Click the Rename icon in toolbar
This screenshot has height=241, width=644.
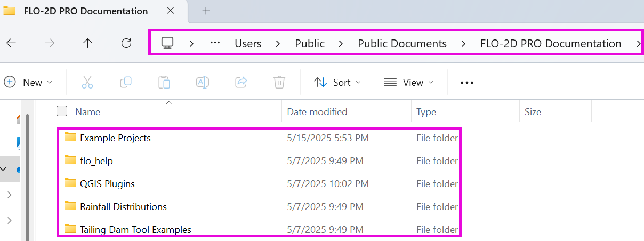coord(203,82)
